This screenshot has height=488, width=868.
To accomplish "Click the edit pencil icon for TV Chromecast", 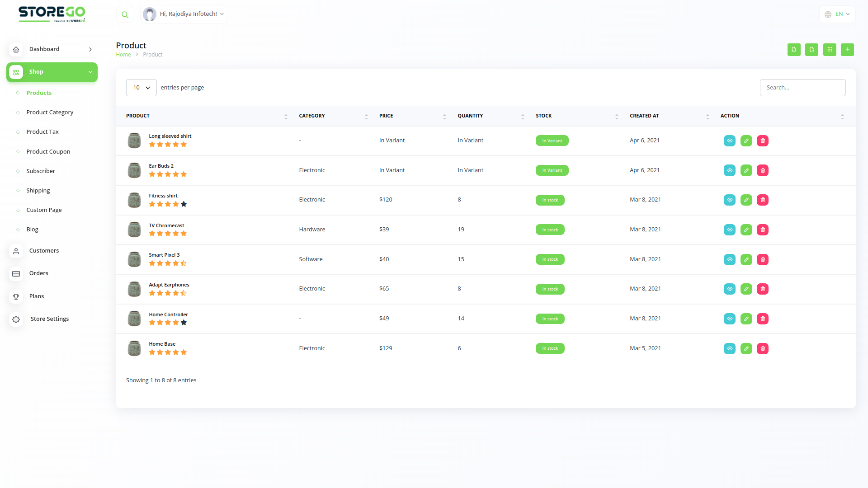I will pyautogui.click(x=746, y=230).
